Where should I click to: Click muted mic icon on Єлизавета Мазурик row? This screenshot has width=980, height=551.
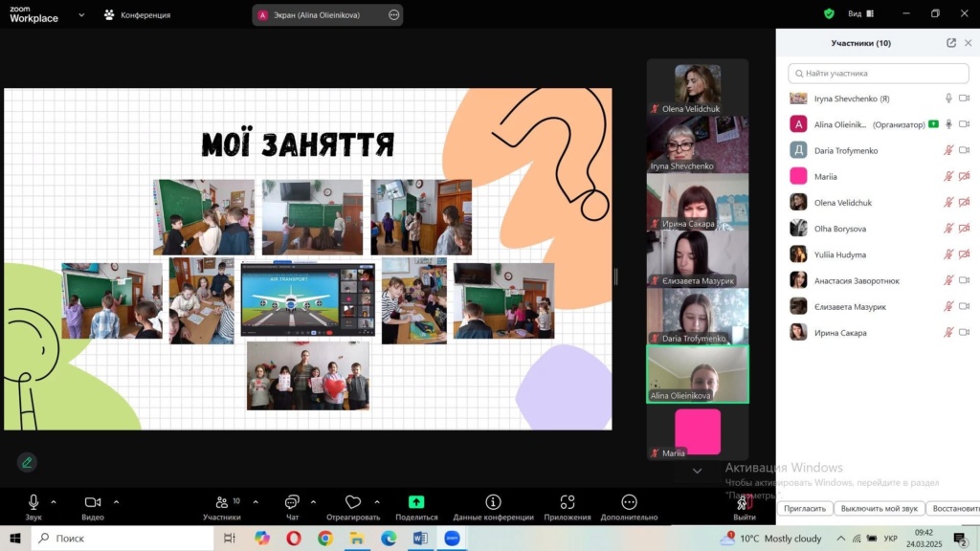click(948, 307)
